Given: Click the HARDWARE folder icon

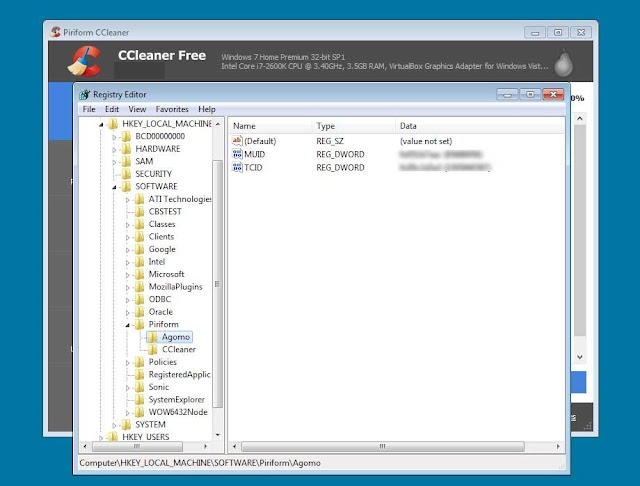Looking at the screenshot, I should tap(127, 149).
